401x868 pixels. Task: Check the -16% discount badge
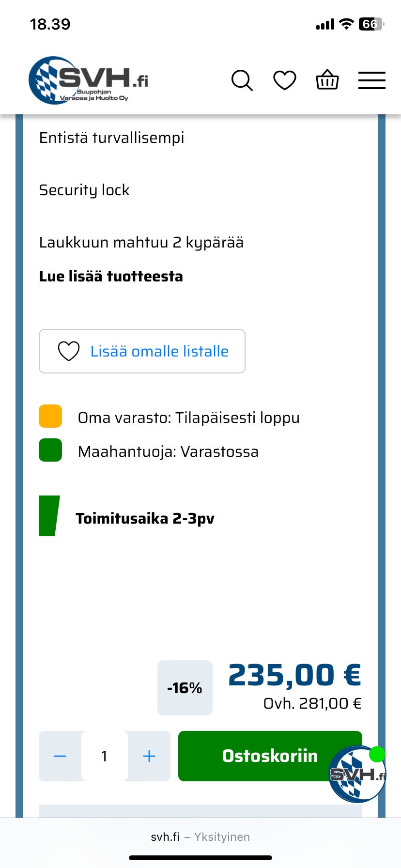click(x=185, y=687)
